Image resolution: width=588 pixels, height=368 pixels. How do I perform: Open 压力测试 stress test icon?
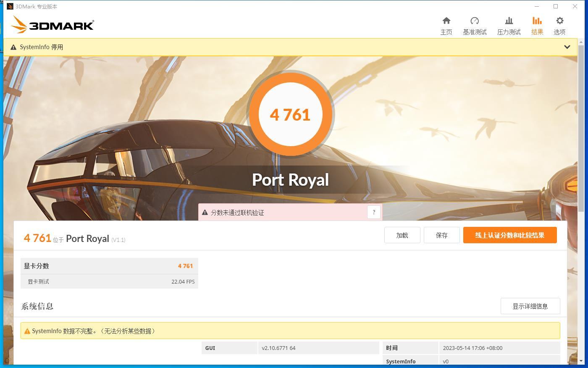(x=509, y=21)
